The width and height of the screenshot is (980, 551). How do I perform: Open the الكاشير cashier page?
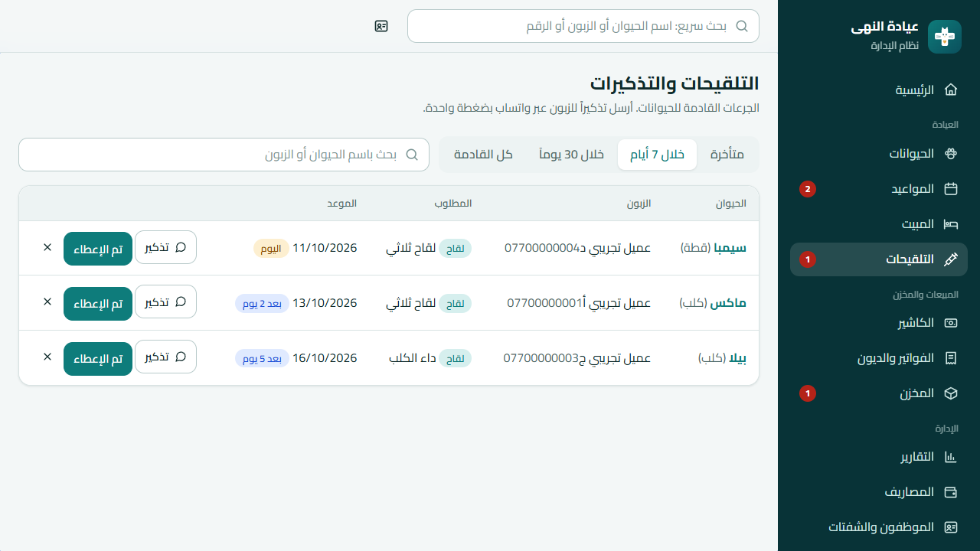pos(879,323)
